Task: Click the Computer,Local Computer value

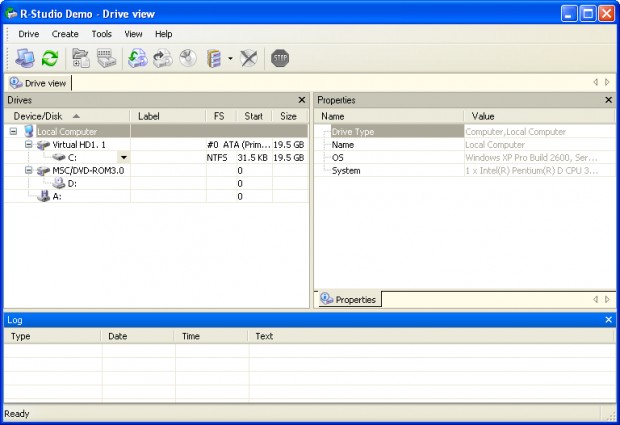Action: coord(516,132)
